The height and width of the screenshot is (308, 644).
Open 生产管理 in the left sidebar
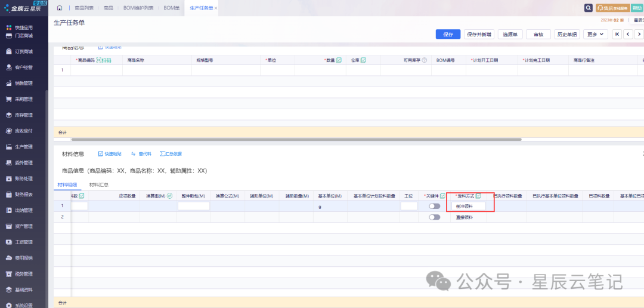click(23, 147)
